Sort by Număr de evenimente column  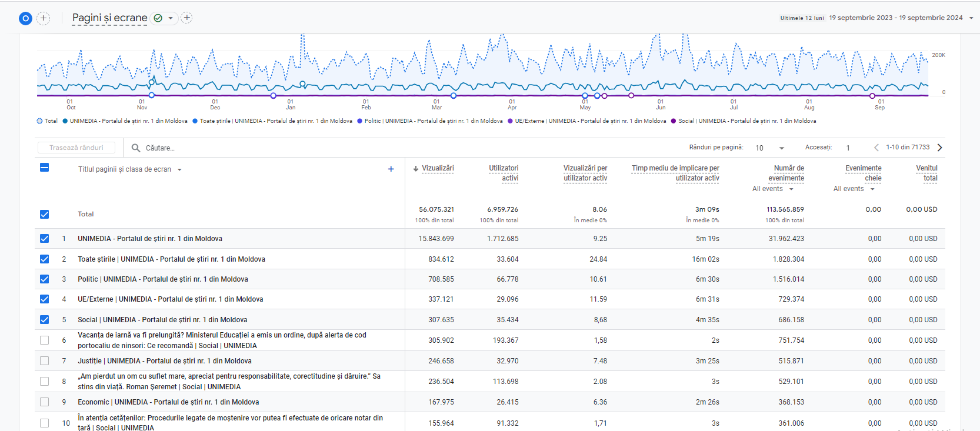point(786,173)
